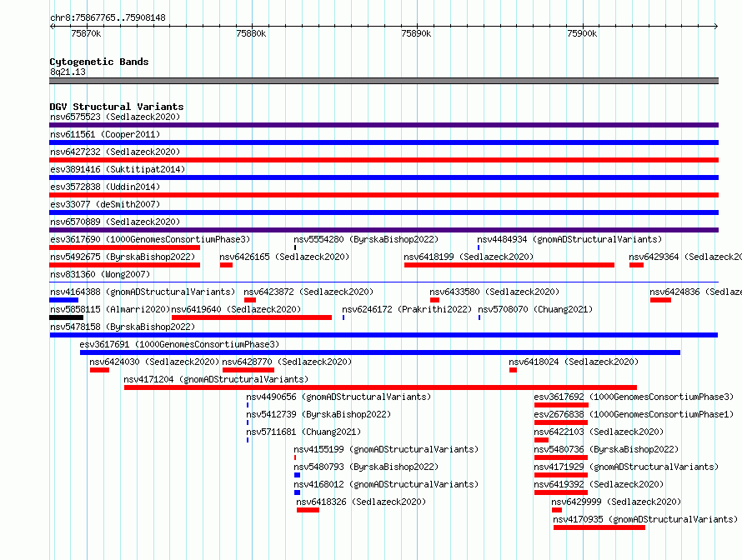
Task: Open nsv5492675 (ByrskaBishop2022) variant
Action: pyautogui.click(x=123, y=257)
